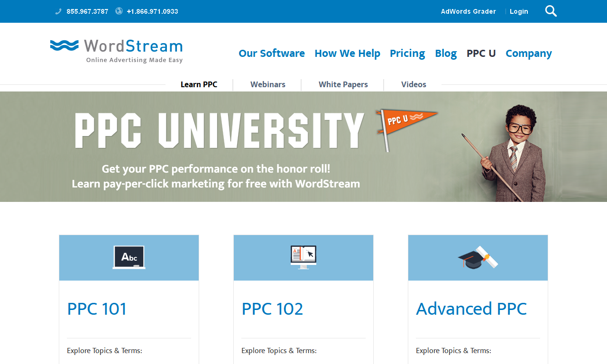Screen dimensions: 607x364
Task: Open the PPC 101 heading link
Action: (x=97, y=309)
